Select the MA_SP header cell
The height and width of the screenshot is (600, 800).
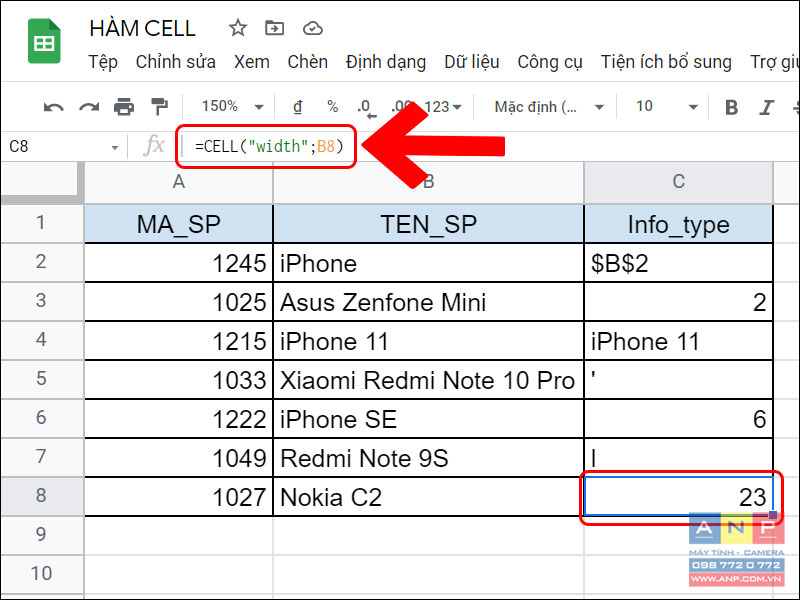(179, 224)
